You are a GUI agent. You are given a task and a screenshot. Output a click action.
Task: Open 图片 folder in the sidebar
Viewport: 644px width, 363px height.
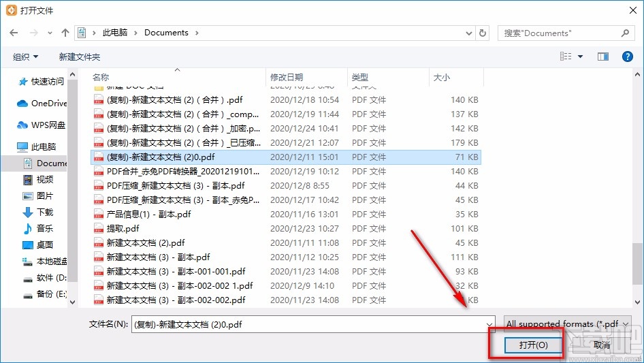coord(38,195)
